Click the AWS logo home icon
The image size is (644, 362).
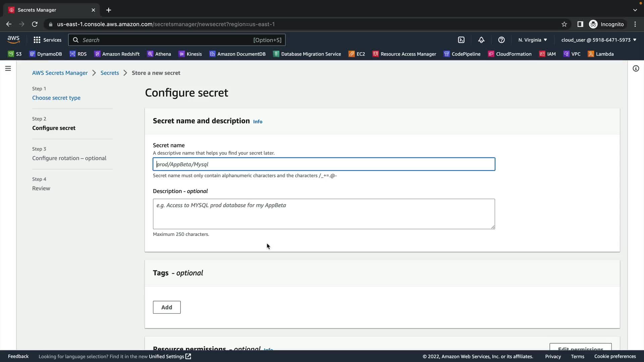click(x=13, y=40)
